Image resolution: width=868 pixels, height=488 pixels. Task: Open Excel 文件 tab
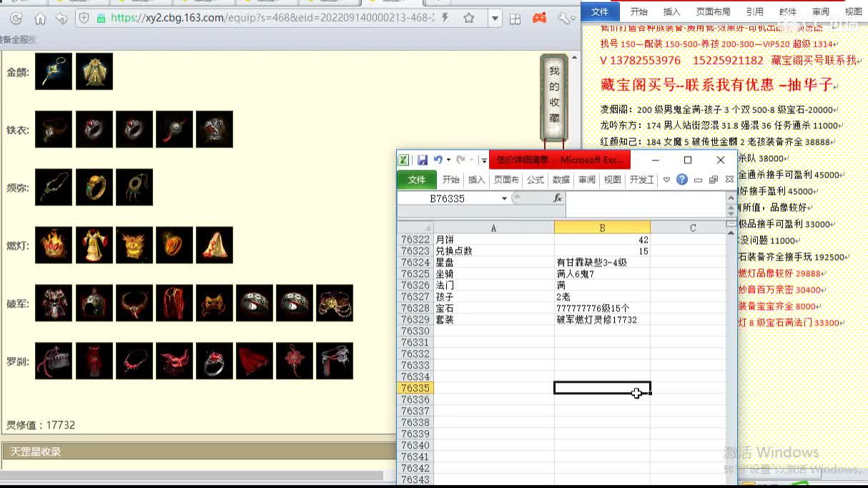pyautogui.click(x=417, y=180)
